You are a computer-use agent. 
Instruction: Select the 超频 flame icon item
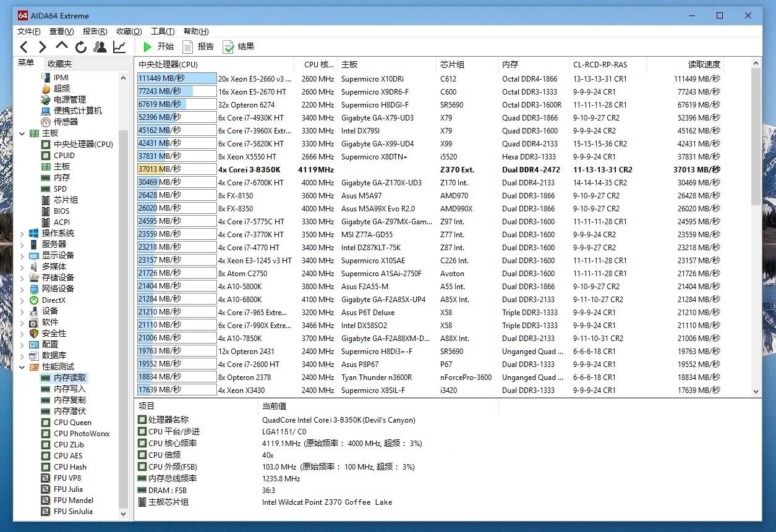point(46,88)
